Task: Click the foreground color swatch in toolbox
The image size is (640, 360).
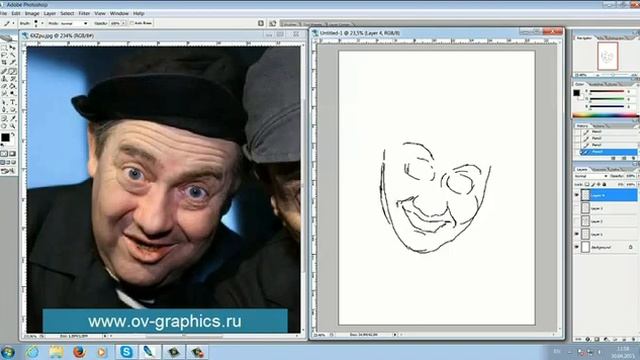Action: [5, 138]
